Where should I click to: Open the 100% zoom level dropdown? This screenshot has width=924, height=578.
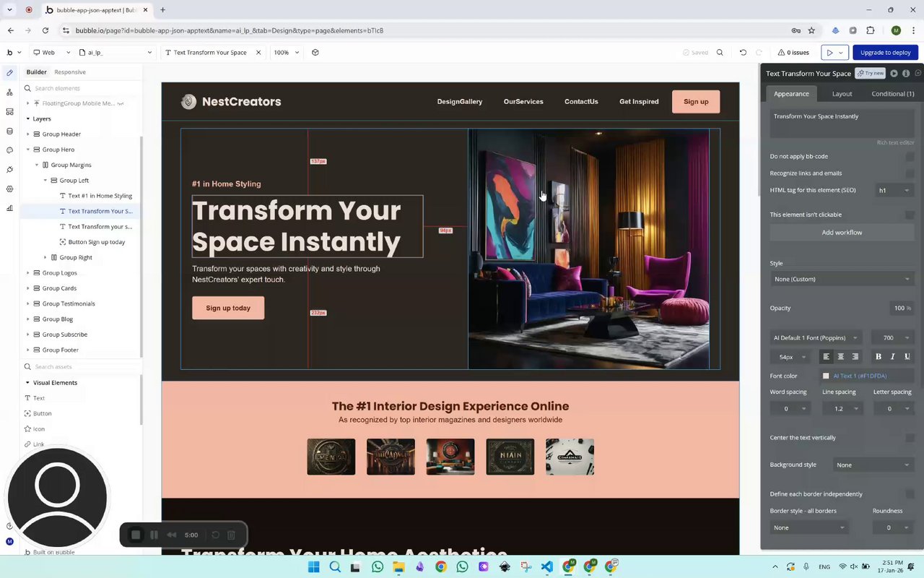click(x=286, y=52)
